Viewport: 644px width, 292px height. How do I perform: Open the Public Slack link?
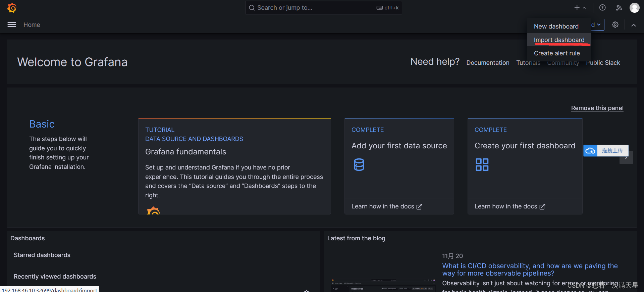click(x=603, y=63)
